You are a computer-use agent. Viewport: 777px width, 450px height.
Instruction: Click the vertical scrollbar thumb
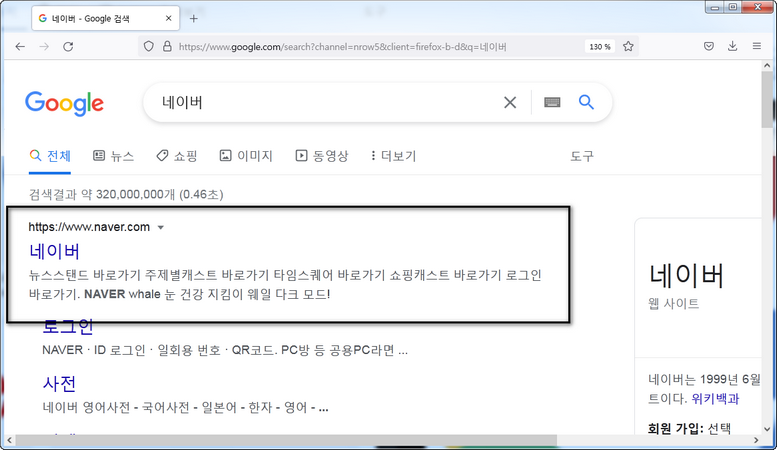(767, 99)
